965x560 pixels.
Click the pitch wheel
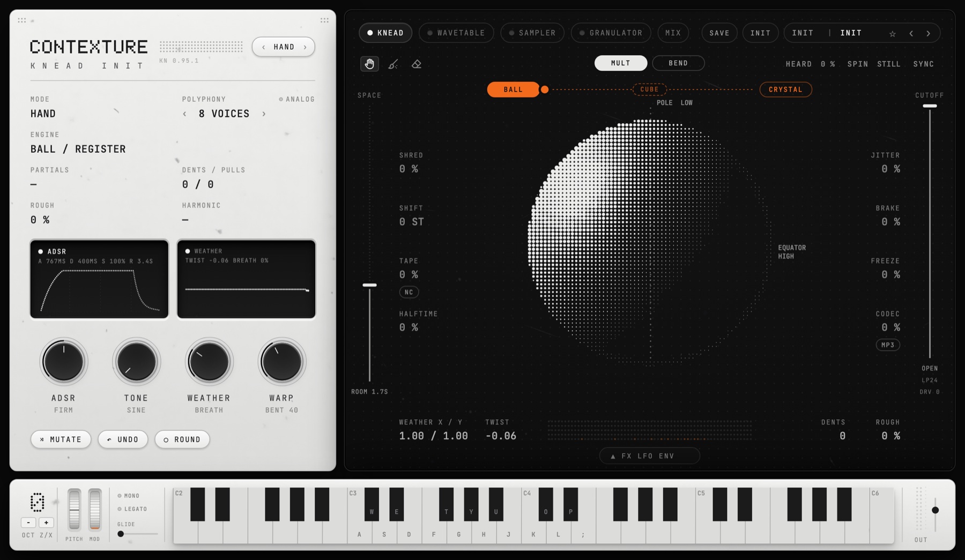tap(74, 509)
